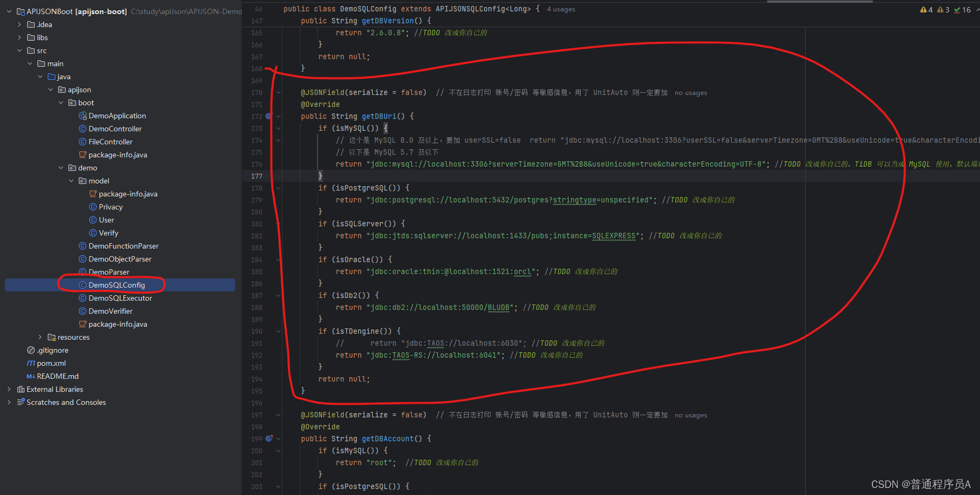Collapse the demo package chevron
The width and height of the screenshot is (980, 495).
tap(61, 168)
